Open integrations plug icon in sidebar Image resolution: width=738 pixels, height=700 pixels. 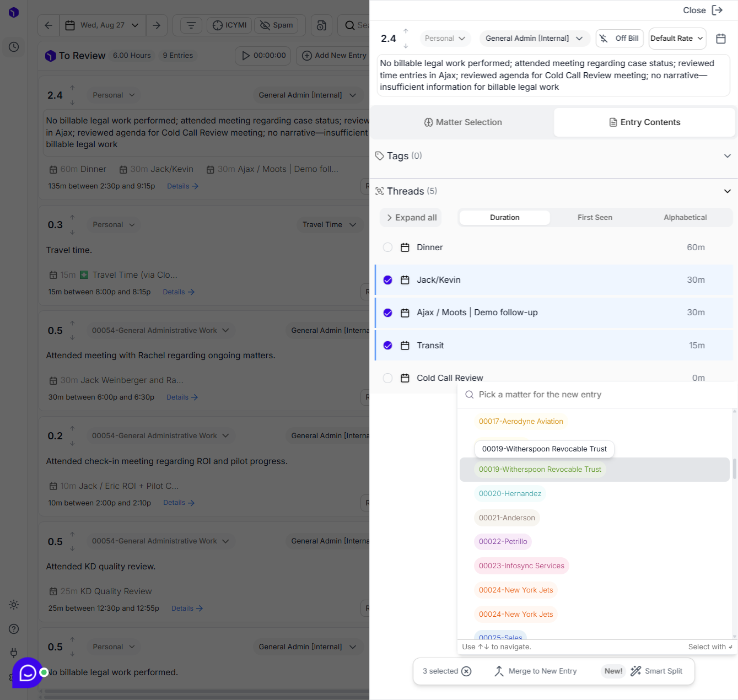click(x=14, y=653)
